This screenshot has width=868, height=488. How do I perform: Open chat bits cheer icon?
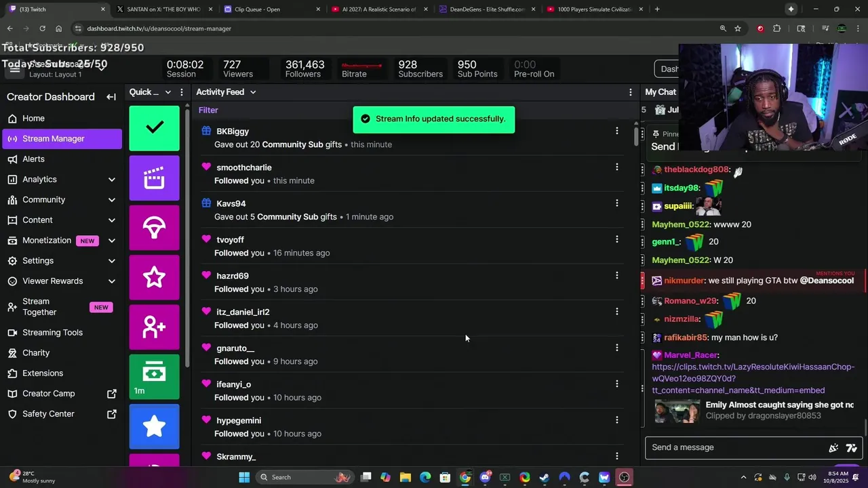[x=833, y=448]
